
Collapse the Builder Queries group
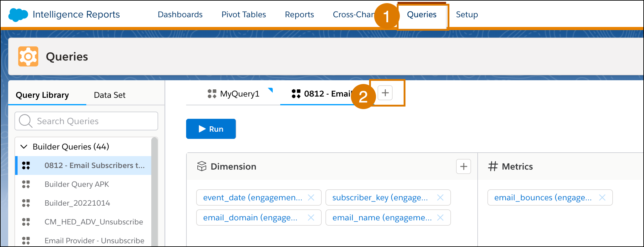pos(24,147)
